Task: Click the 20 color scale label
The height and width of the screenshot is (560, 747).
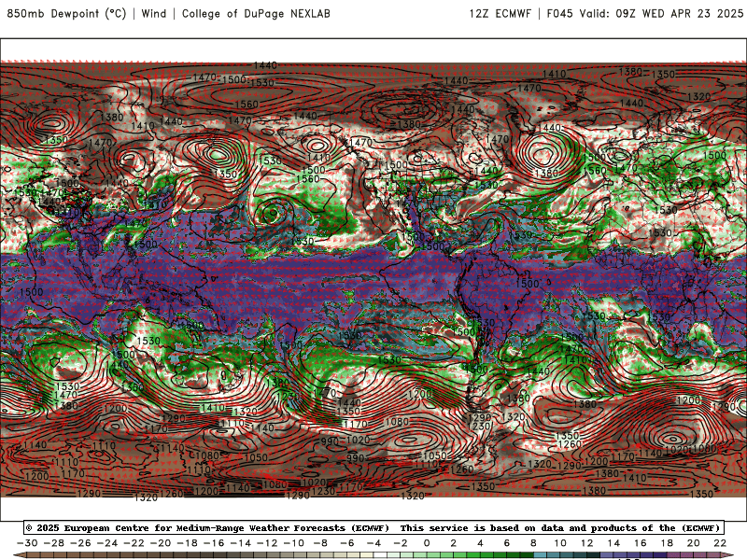Action: (694, 543)
